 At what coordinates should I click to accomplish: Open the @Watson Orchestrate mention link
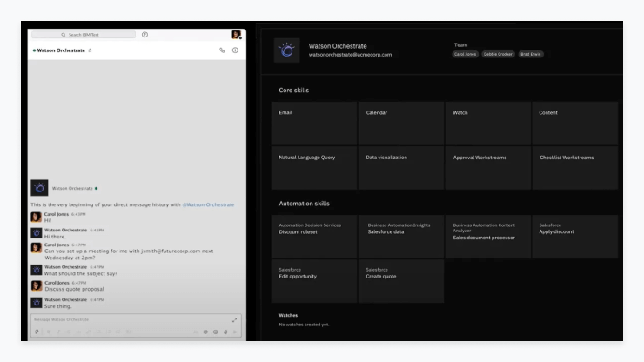[x=208, y=204]
